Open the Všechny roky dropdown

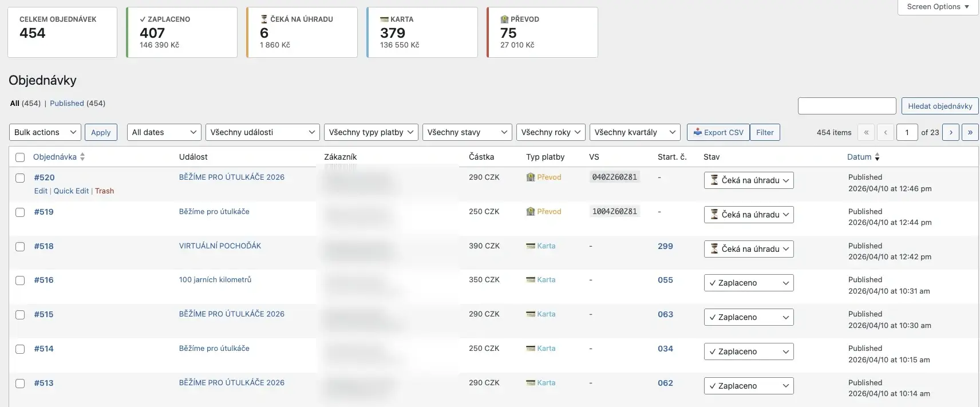(551, 132)
